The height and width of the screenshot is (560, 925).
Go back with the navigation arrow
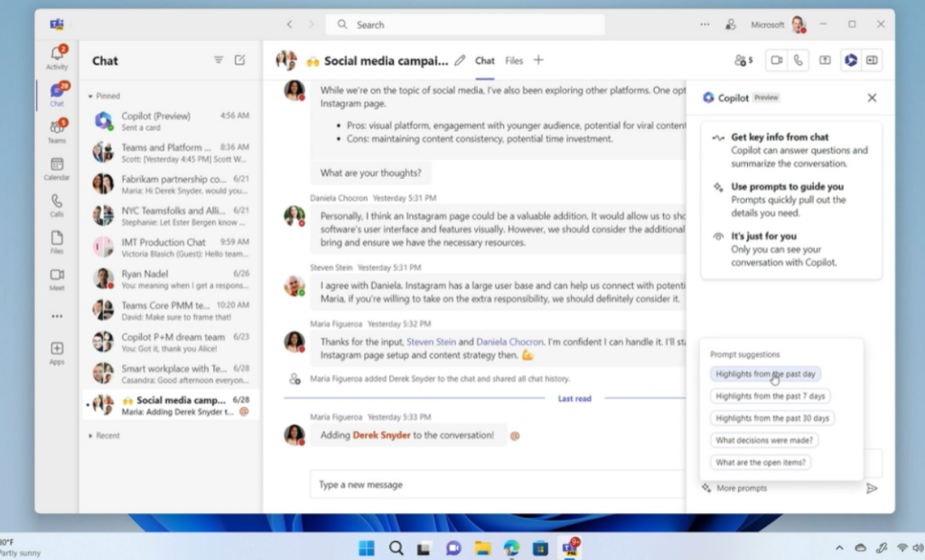coord(289,24)
